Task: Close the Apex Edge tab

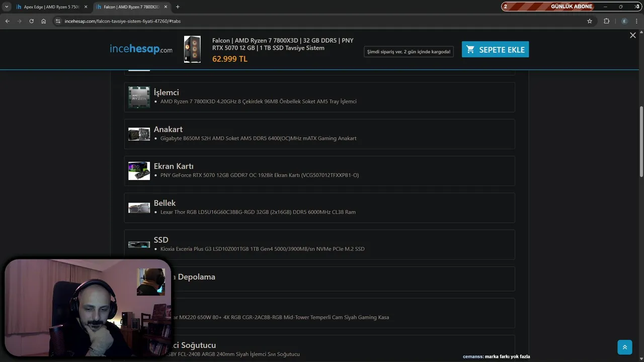Action: click(x=86, y=7)
